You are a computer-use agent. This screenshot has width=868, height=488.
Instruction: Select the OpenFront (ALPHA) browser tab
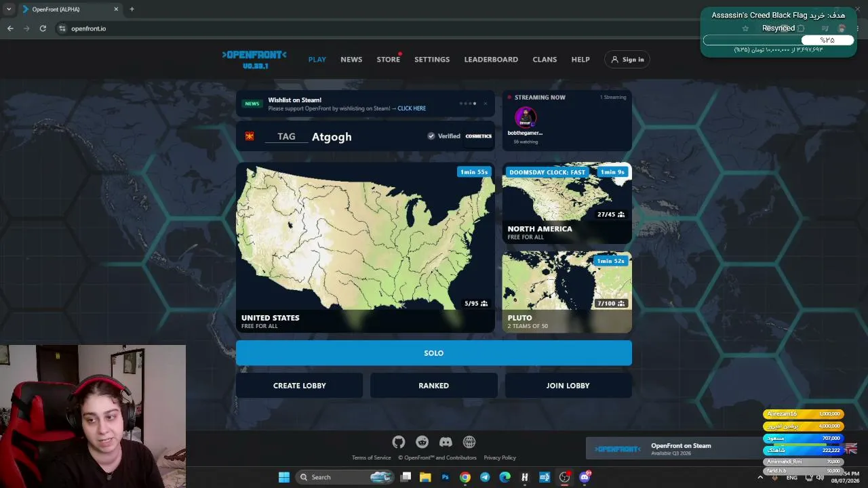tap(71, 9)
